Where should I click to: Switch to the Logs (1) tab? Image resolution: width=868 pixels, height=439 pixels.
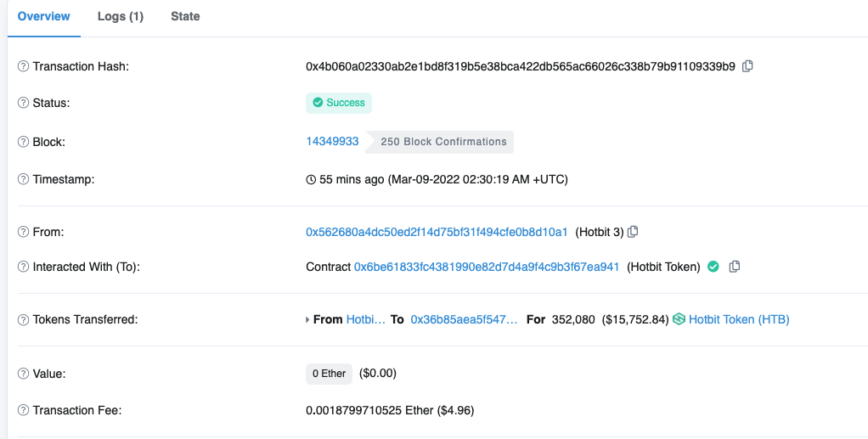coord(121,16)
